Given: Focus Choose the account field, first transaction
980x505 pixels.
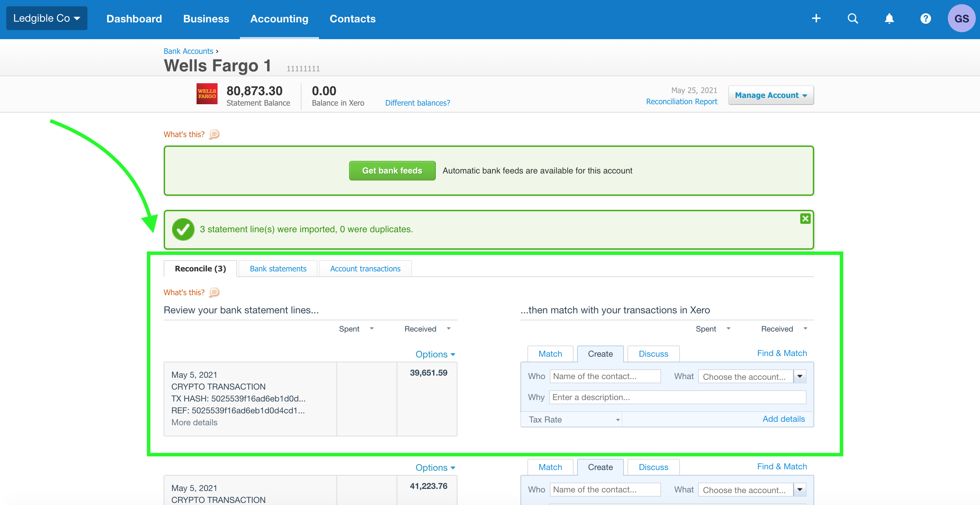Looking at the screenshot, I should (746, 376).
